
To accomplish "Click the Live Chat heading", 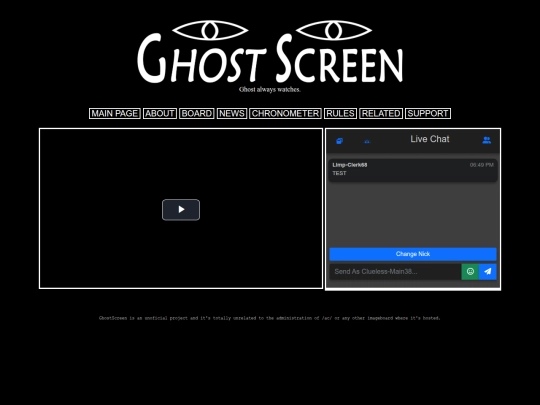I will tap(430, 139).
